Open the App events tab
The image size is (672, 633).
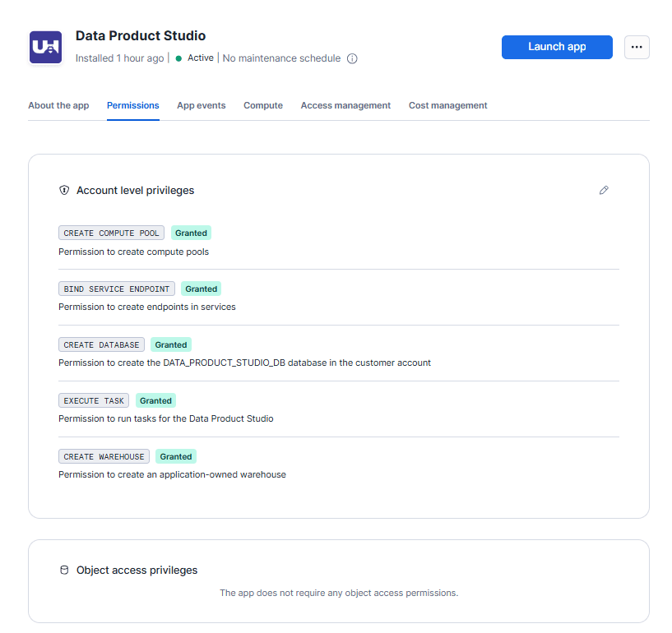coord(202,105)
